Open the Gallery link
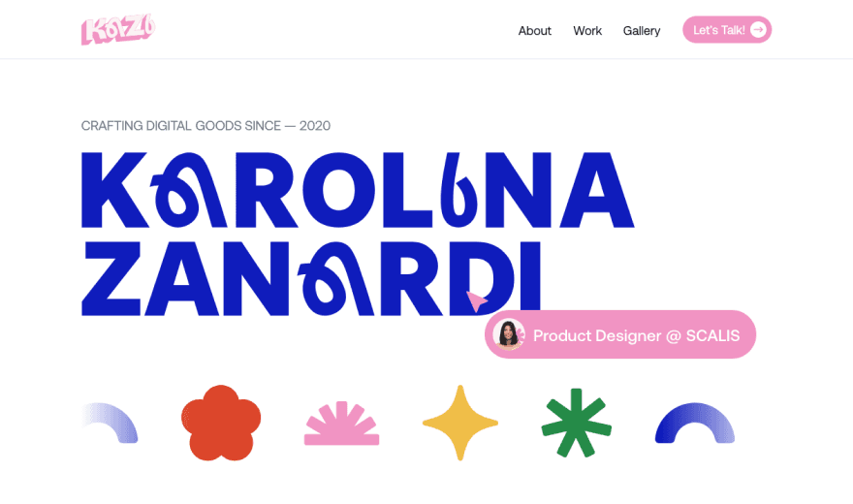Image resolution: width=853 pixels, height=504 pixels. click(x=642, y=31)
